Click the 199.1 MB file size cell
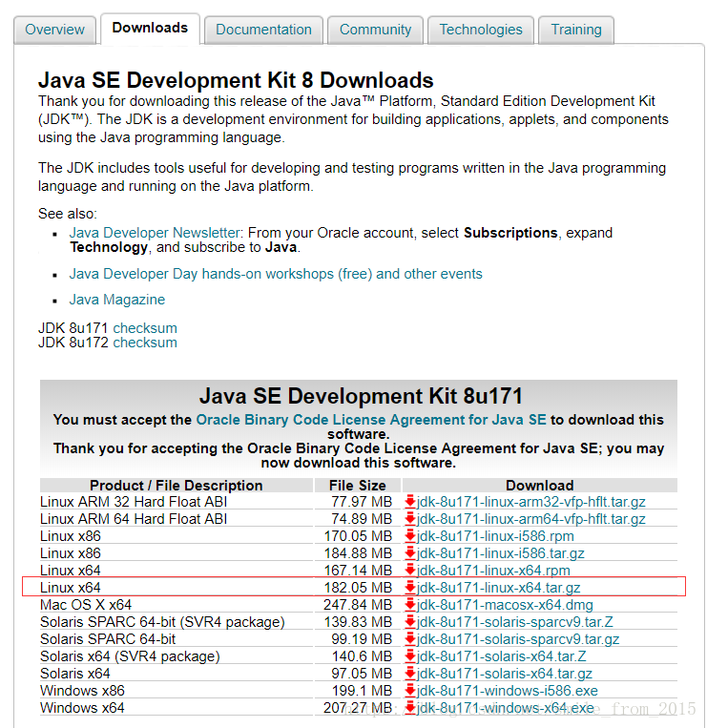Image resolution: width=707 pixels, height=728 pixels. (x=358, y=691)
